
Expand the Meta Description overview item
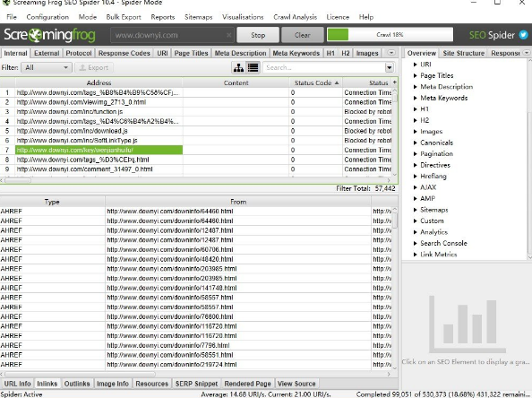(x=415, y=87)
